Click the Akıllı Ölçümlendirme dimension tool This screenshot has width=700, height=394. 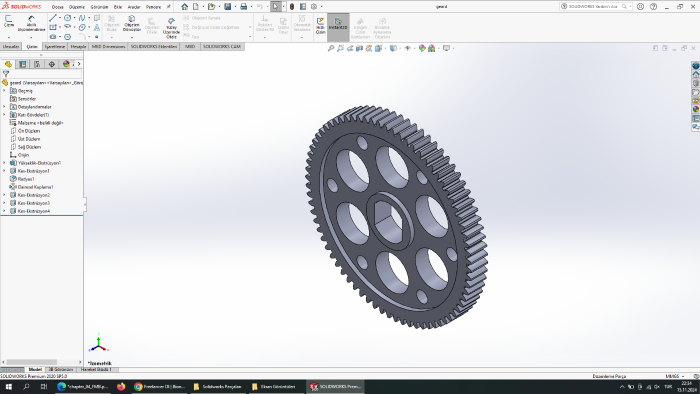tap(31, 23)
